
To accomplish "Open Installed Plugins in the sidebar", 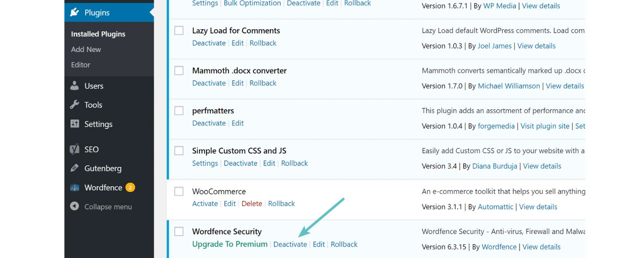I will click(x=98, y=34).
